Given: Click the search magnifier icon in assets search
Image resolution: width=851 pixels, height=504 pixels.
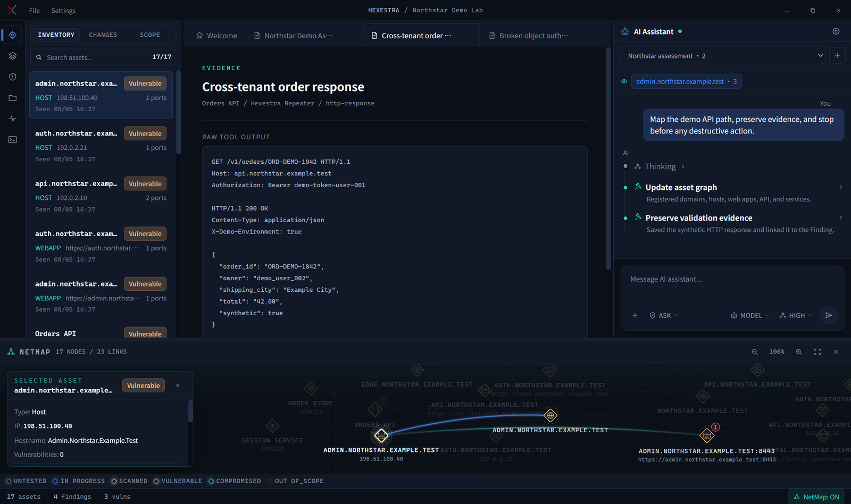Looking at the screenshot, I should [39, 57].
